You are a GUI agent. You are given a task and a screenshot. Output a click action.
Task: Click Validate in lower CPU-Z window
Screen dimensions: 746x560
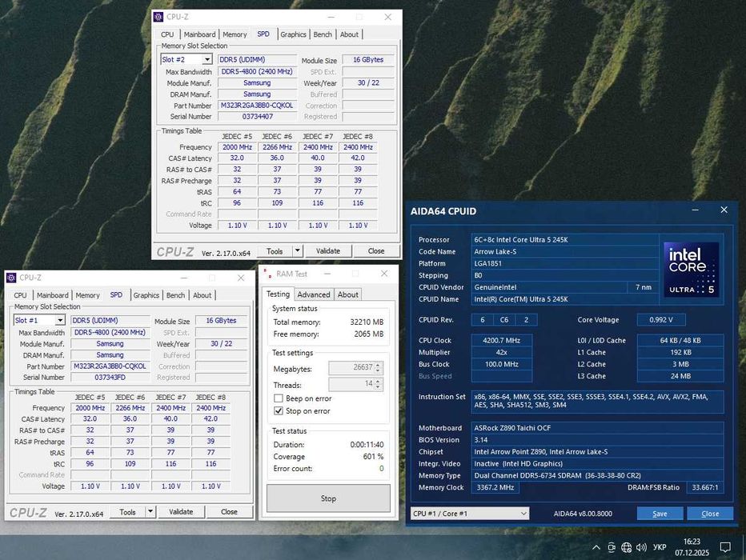pos(181,512)
